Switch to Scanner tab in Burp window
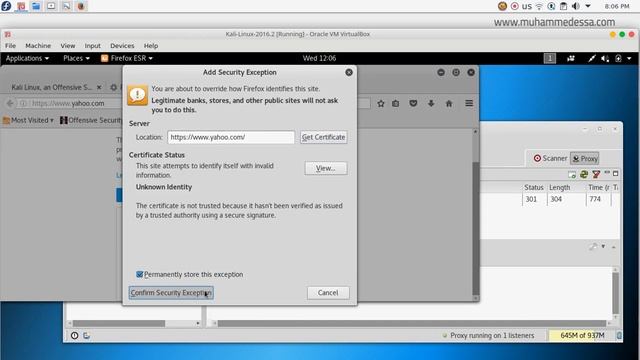 pos(550,158)
